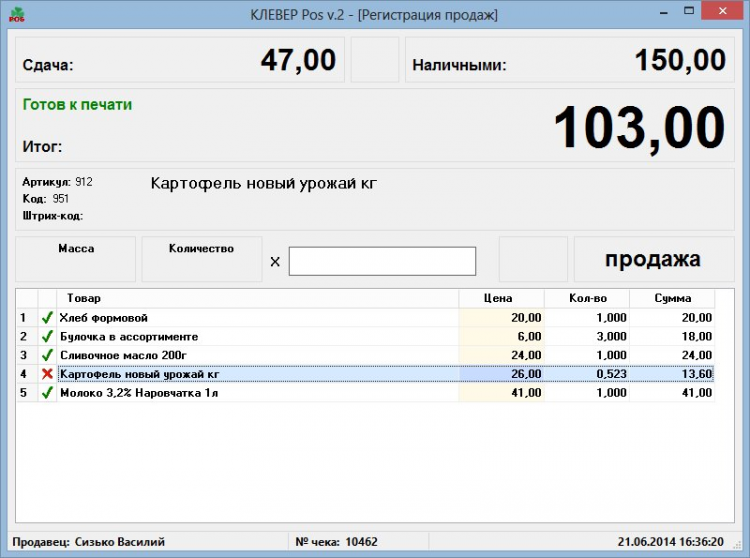Image resolution: width=750 pixels, height=558 pixels.
Task: Click blank button between Сдача and Наличными
Action: (x=375, y=60)
